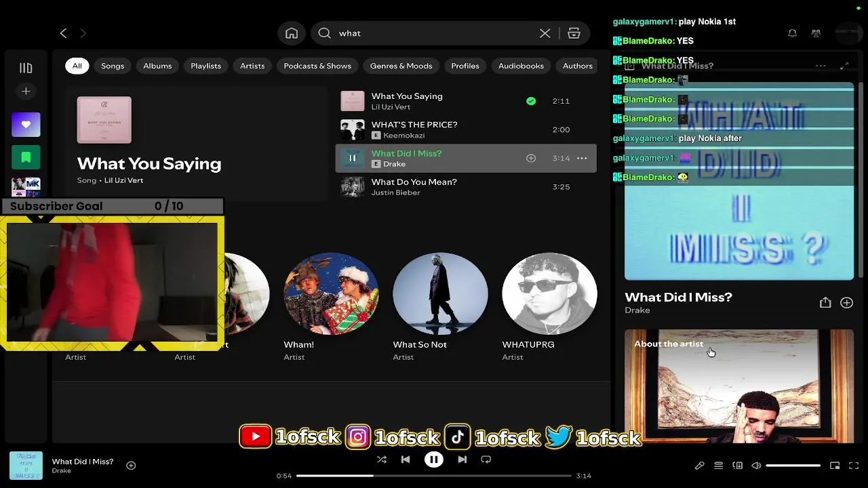Play WHAT'S THE PRICE? song row
Screen dimensions: 868x488
click(466, 129)
